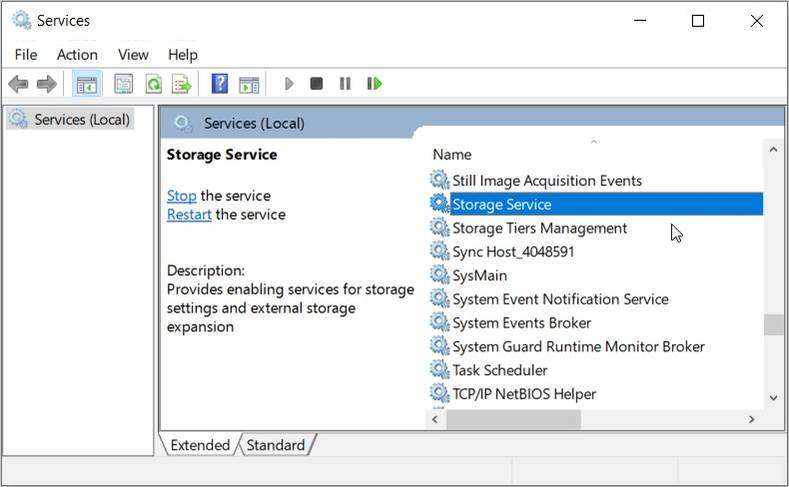This screenshot has height=487, width=789.
Task: Click the Stop Service square button
Action: click(316, 84)
